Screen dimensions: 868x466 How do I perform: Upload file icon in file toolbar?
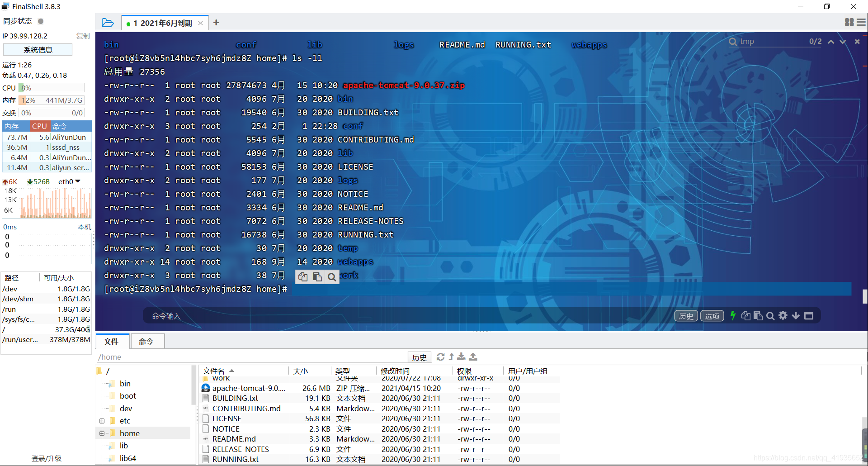473,357
